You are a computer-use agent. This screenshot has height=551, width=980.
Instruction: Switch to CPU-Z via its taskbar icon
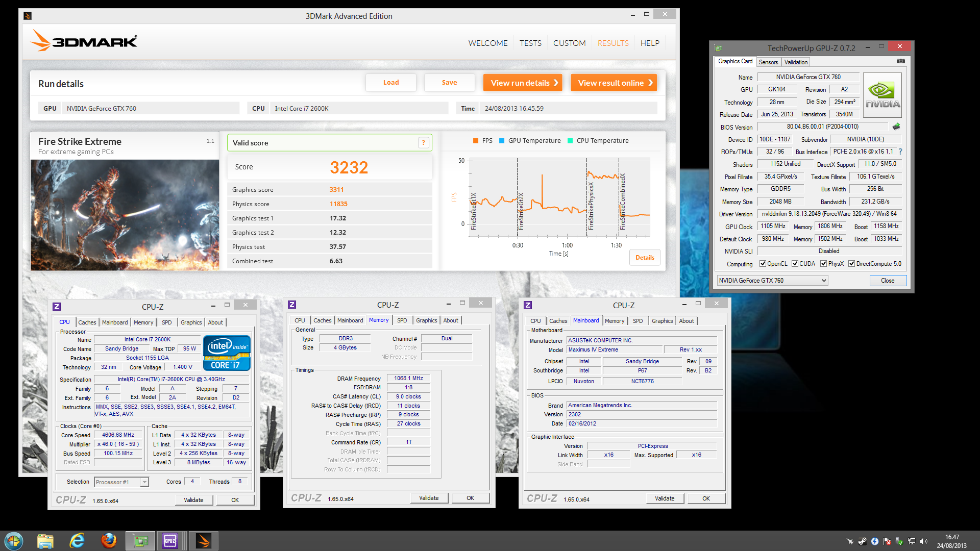pyautogui.click(x=170, y=541)
